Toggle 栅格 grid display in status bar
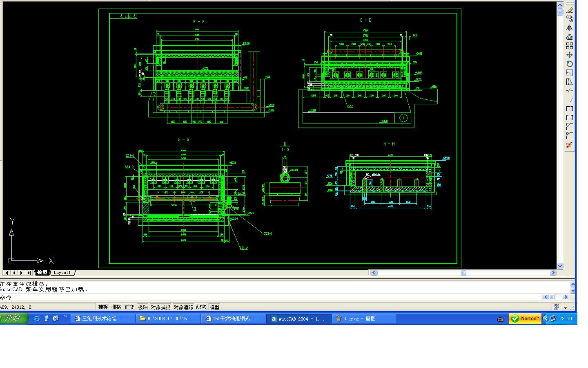 [x=116, y=307]
